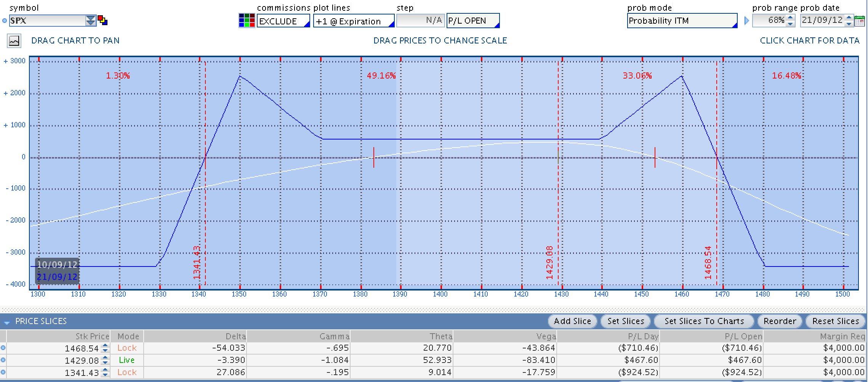Click the SPX symbol input field
Screen dimensions: 868x382
pyautogui.click(x=48, y=21)
